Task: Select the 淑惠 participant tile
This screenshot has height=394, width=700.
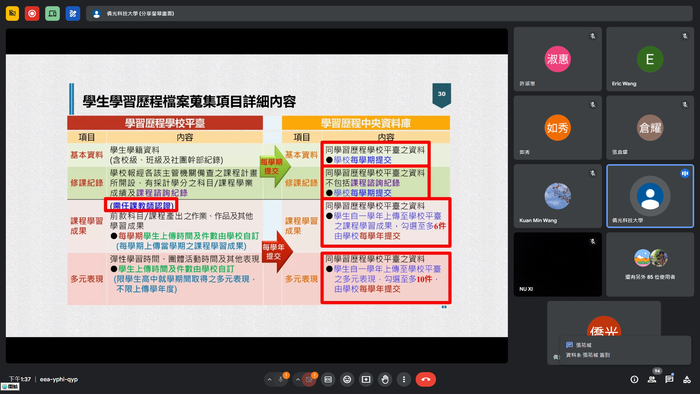Action: 558,59
